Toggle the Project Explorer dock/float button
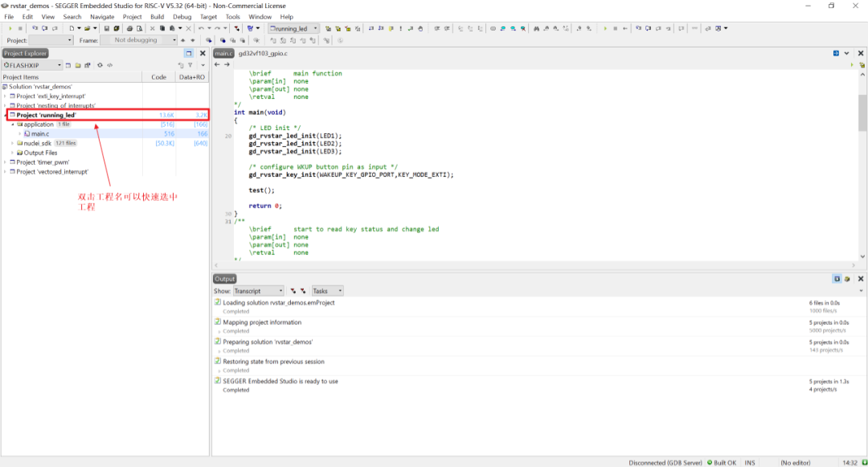Viewport: 868px width, 467px height. point(189,53)
